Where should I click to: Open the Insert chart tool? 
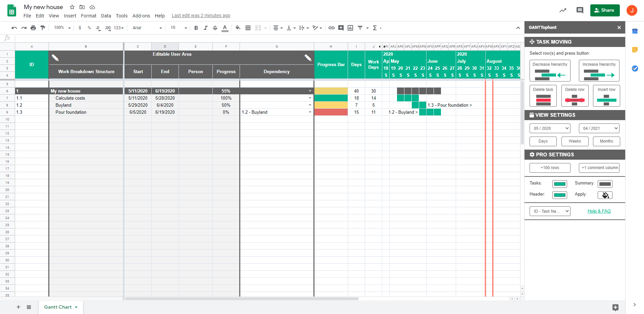[x=350, y=28]
